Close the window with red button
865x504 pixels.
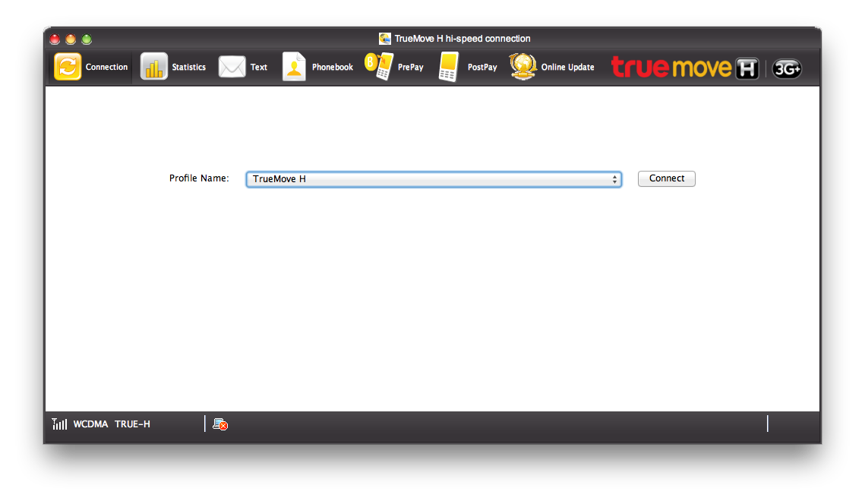pos(55,39)
